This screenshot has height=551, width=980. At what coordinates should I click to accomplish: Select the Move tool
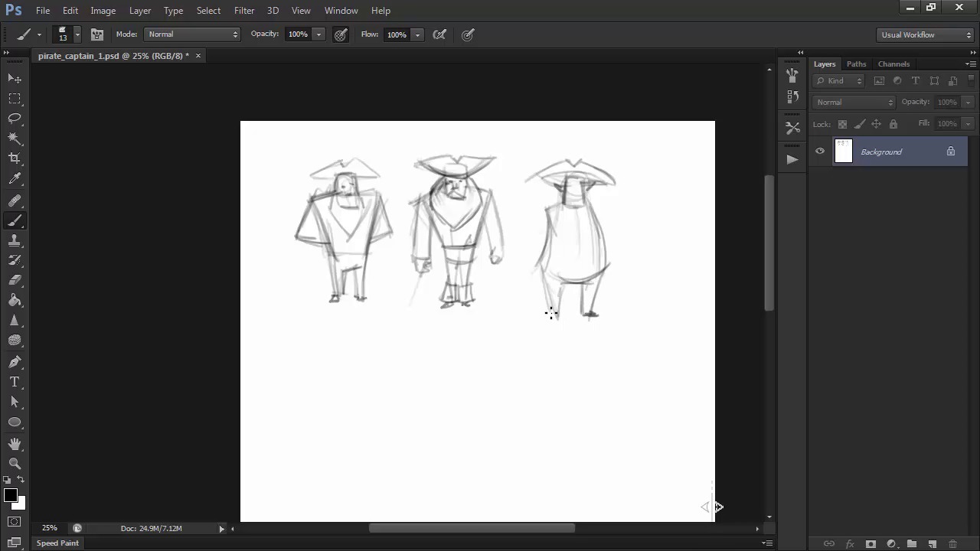[x=15, y=78]
